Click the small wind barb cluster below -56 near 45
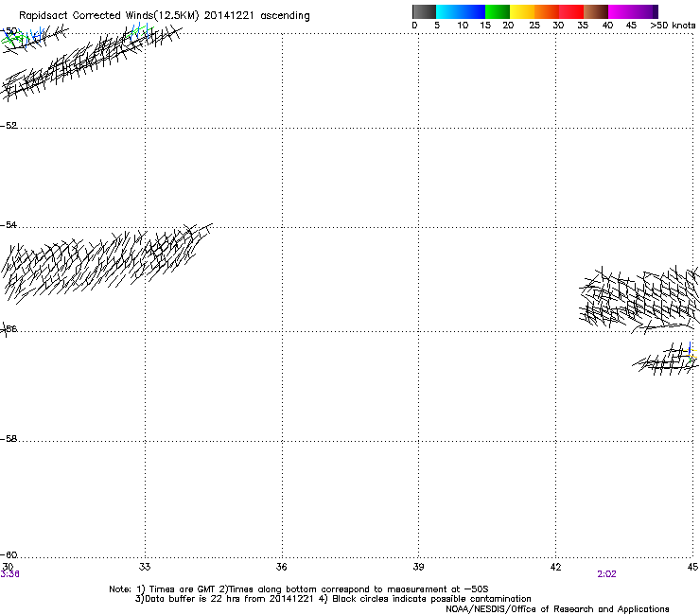The image size is (700, 615). point(666,360)
